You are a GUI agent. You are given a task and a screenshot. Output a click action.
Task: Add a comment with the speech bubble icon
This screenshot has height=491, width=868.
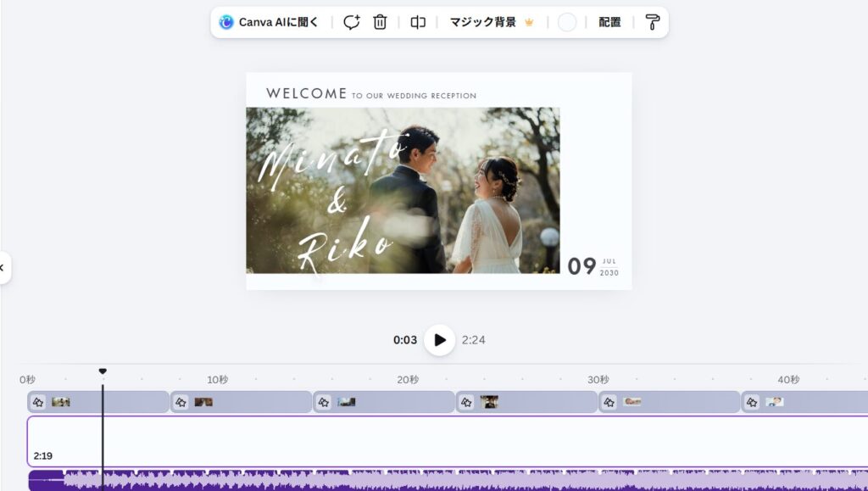[351, 23]
